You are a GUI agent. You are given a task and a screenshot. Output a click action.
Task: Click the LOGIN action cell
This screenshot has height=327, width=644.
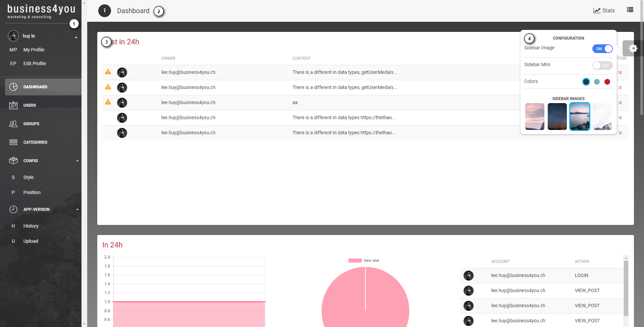coord(582,276)
